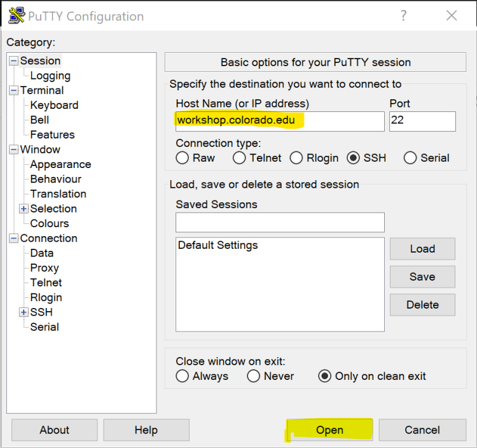Open the Telnet category in the tree

46,283
